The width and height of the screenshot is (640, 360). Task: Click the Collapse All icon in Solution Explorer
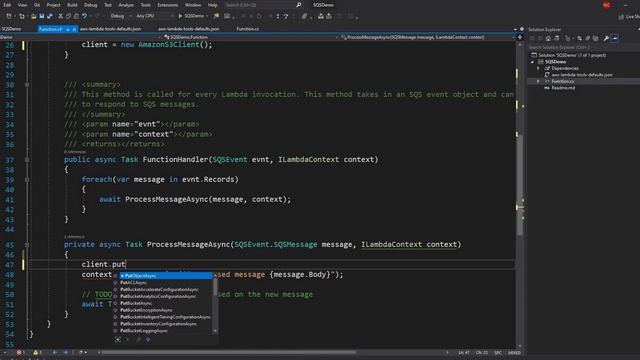pos(588,38)
